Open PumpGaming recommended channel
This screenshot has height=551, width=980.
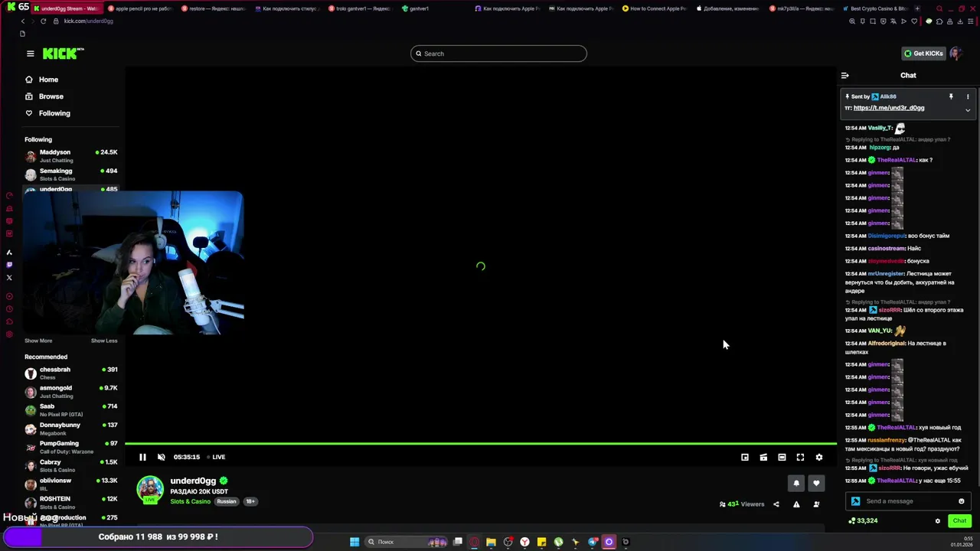point(70,447)
